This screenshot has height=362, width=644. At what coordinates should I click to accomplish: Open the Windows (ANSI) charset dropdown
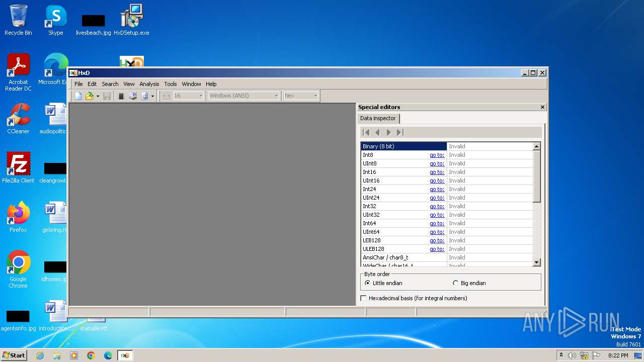tap(244, 96)
